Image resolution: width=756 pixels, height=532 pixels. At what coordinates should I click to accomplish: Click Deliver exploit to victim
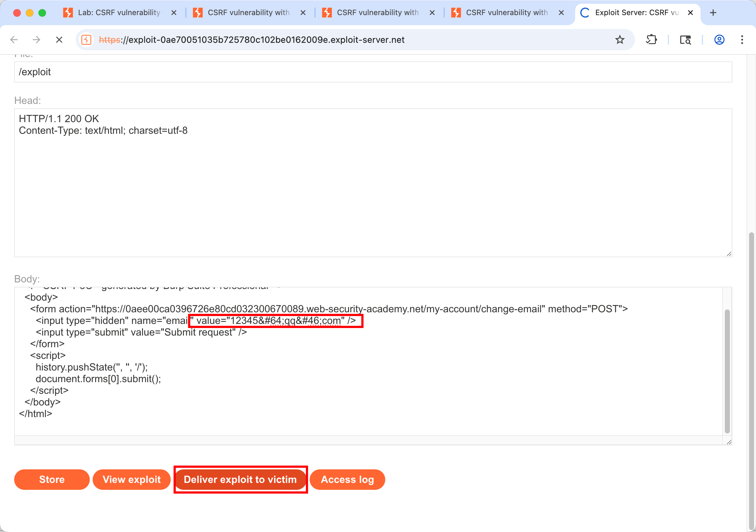240,479
